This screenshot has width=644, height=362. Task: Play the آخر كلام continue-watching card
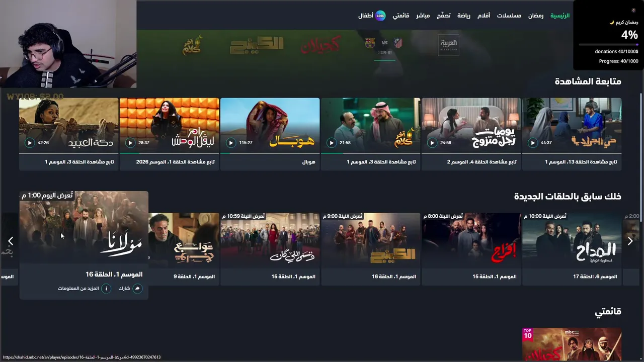332,143
